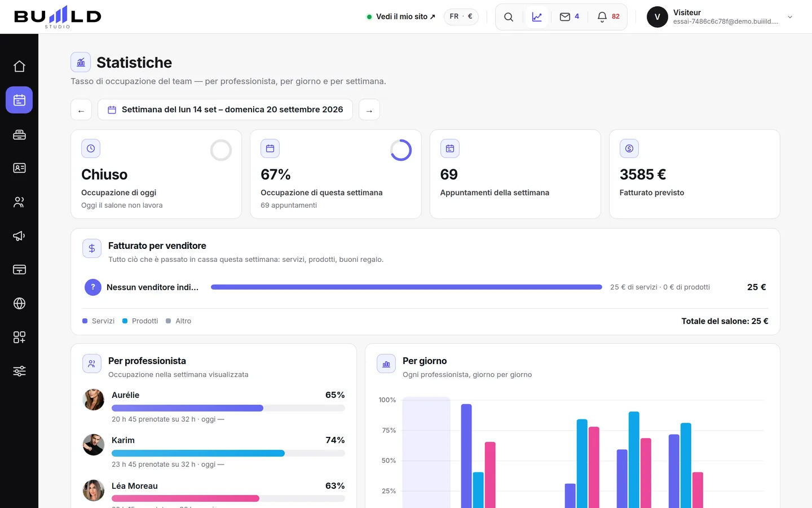Click the 'Totale del salone: 25 €' text

click(x=725, y=321)
